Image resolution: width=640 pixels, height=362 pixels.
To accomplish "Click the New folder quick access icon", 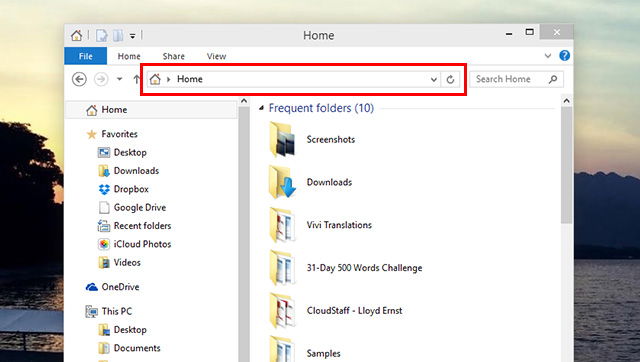I will (x=118, y=36).
